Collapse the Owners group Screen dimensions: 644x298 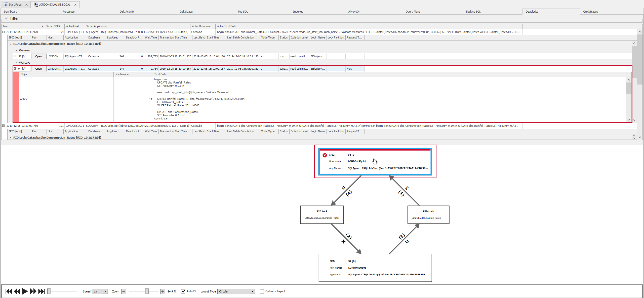16,50
